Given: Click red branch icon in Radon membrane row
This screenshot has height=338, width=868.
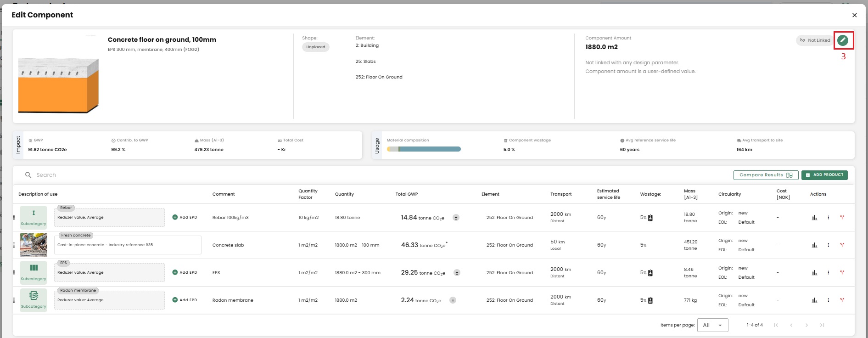Looking at the screenshot, I should (842, 300).
